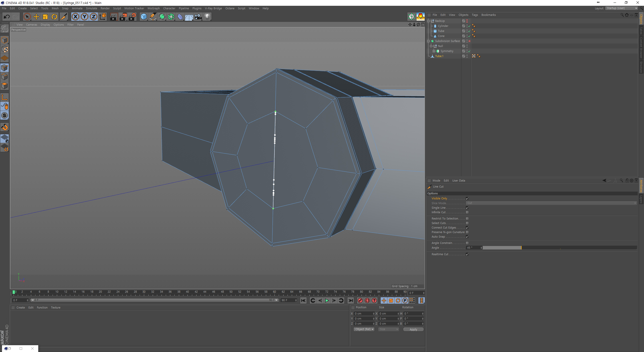Open the Object (Rel) dropdown
This screenshot has height=352, width=644.
tap(364, 329)
